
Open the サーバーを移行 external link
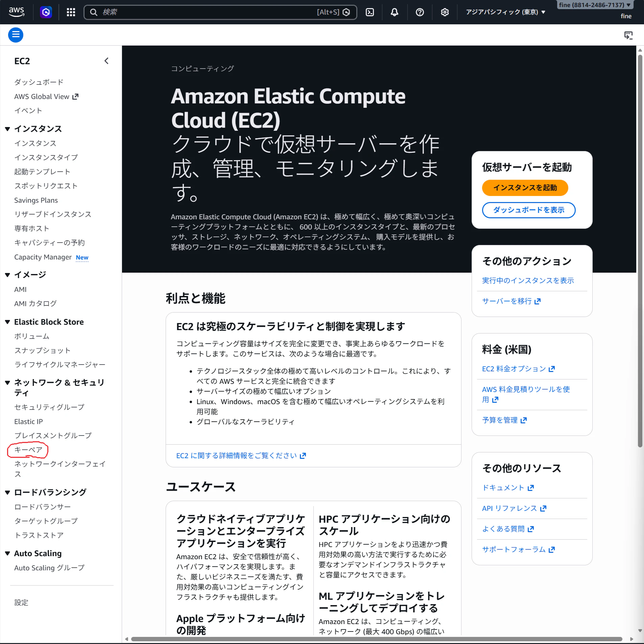[511, 301]
